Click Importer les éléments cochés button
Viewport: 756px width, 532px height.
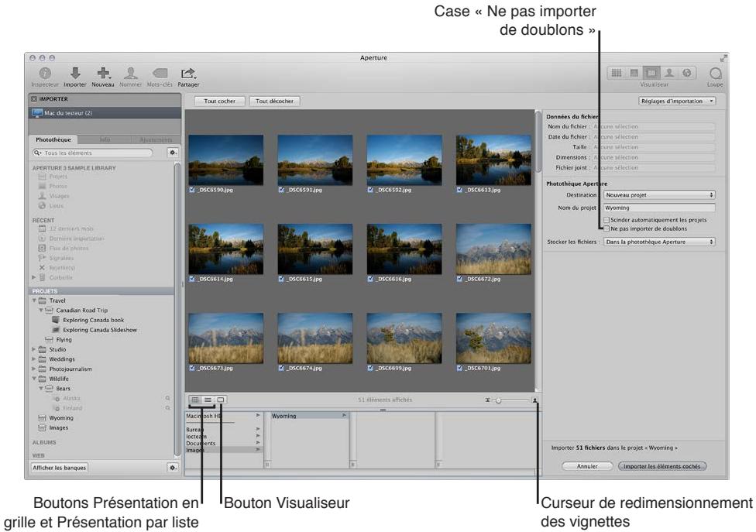point(662,466)
